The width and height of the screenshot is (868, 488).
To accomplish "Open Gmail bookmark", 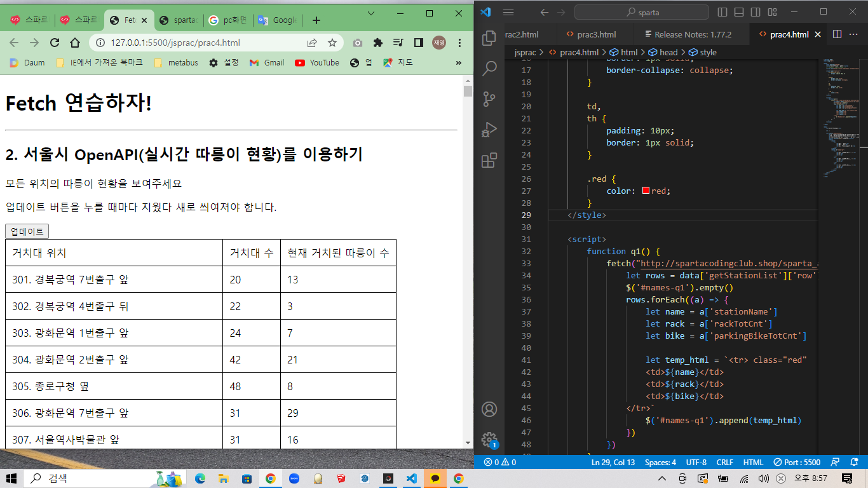I will click(x=267, y=62).
